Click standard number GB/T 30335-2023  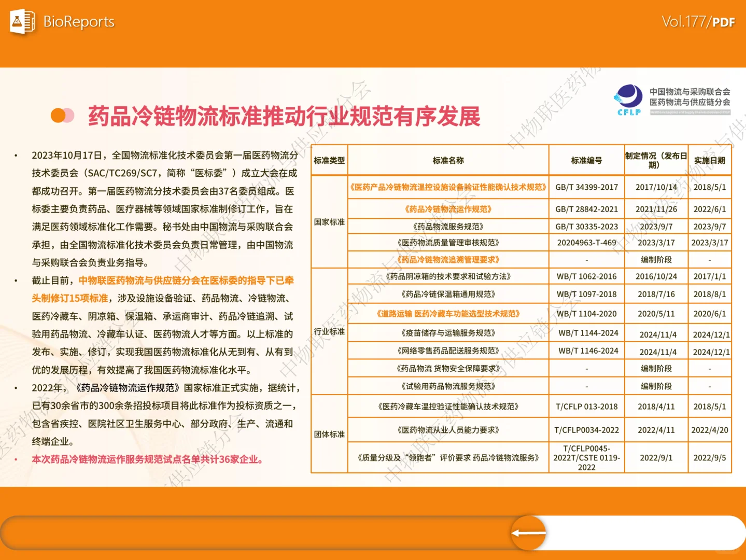coord(587,227)
